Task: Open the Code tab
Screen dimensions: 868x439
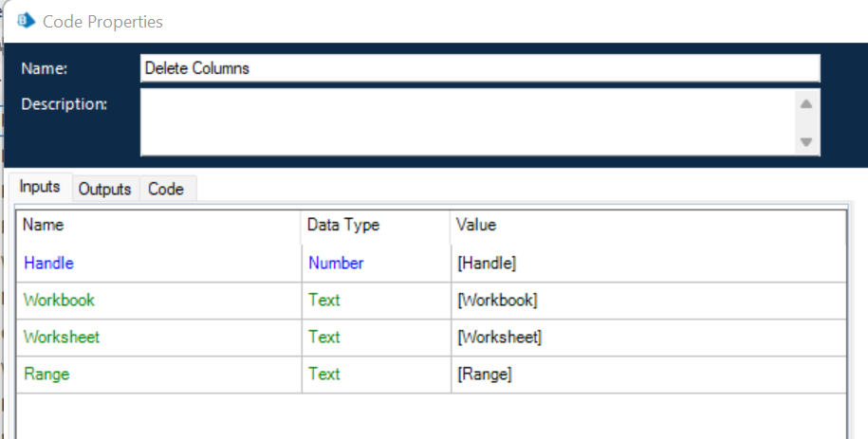Action: 166,189
